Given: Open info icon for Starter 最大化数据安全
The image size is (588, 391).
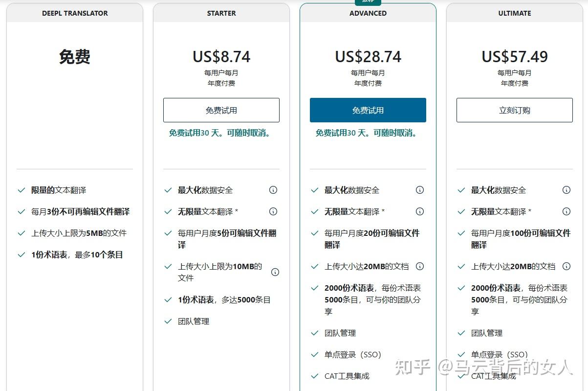Looking at the screenshot, I should tap(273, 190).
